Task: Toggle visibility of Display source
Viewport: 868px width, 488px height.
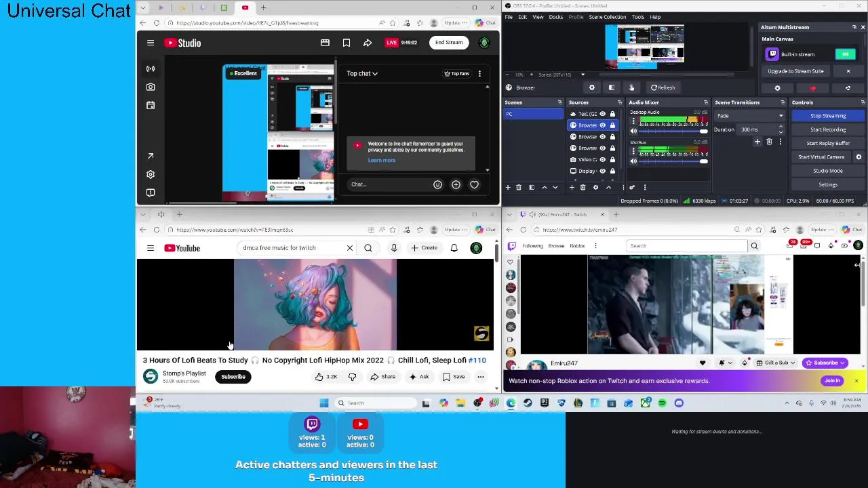Action: click(x=602, y=171)
